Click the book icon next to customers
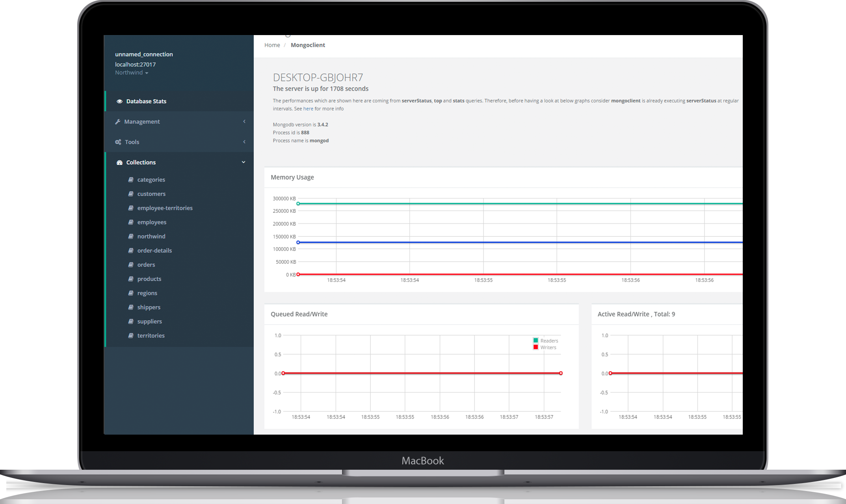The image size is (846, 504). point(131,193)
